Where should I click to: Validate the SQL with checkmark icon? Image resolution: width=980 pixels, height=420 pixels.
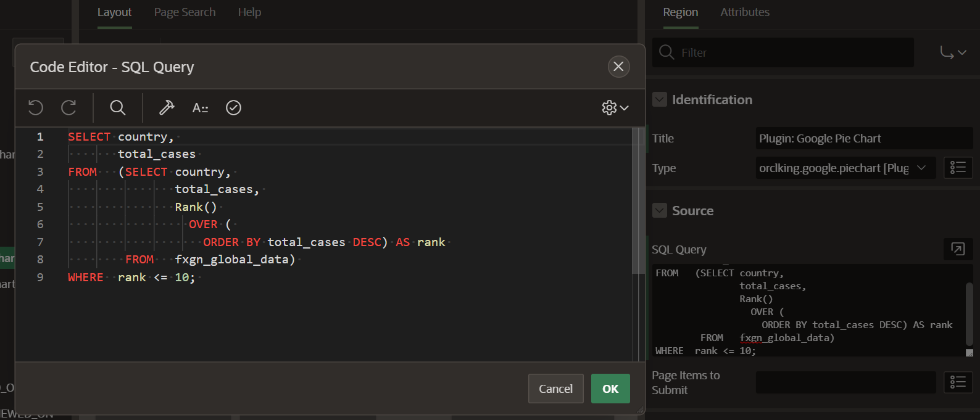(233, 108)
